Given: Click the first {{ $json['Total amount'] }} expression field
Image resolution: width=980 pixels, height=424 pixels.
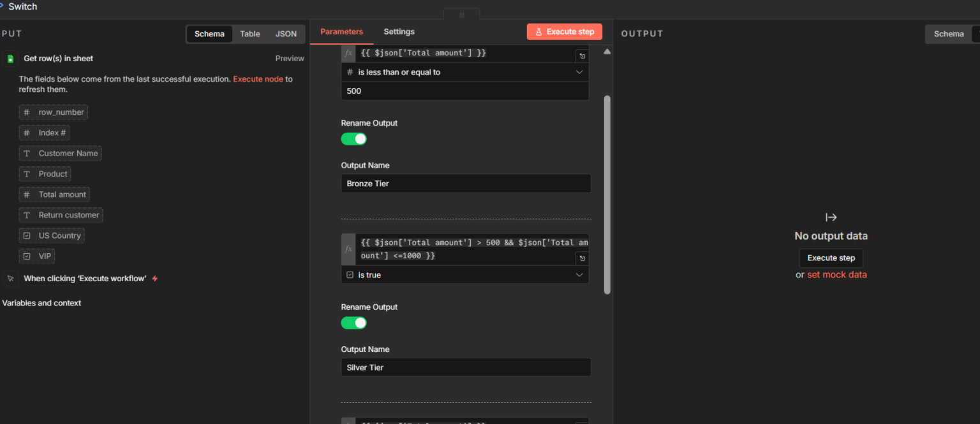Looking at the screenshot, I should tap(465, 54).
